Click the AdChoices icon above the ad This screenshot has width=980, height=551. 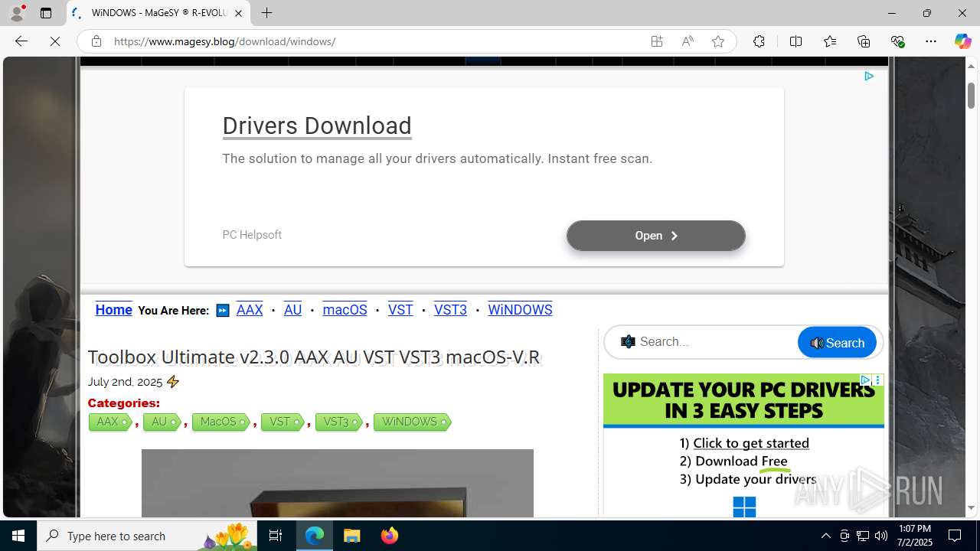coord(869,76)
